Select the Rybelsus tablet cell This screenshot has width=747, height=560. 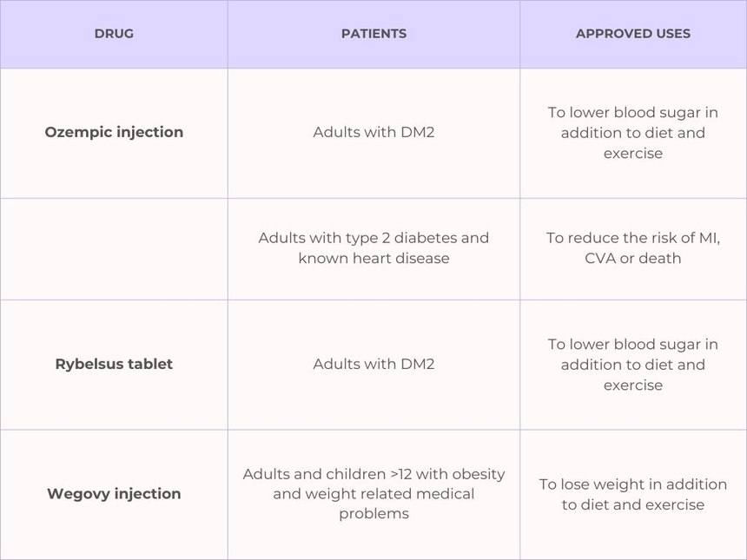coord(114,364)
